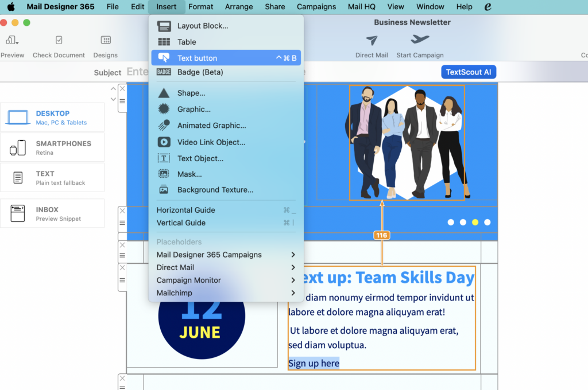This screenshot has width=588, height=390.
Task: Click the Mask icon in Insert menu
Action: (164, 174)
